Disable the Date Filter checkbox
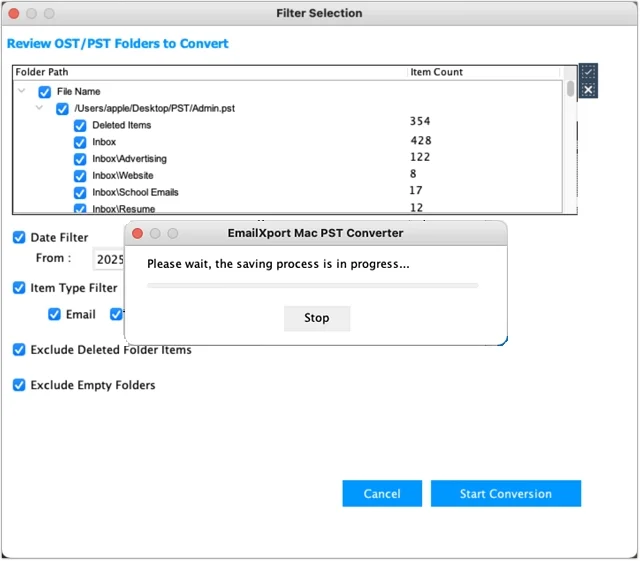 [19, 237]
